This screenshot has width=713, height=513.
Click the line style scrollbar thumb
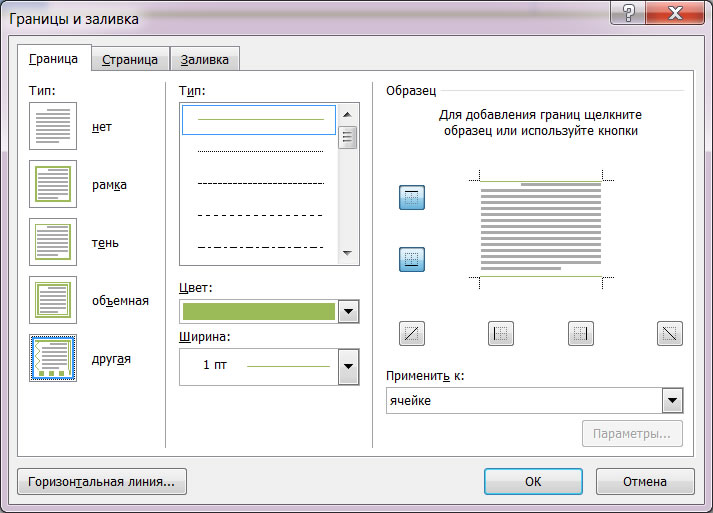click(347, 137)
